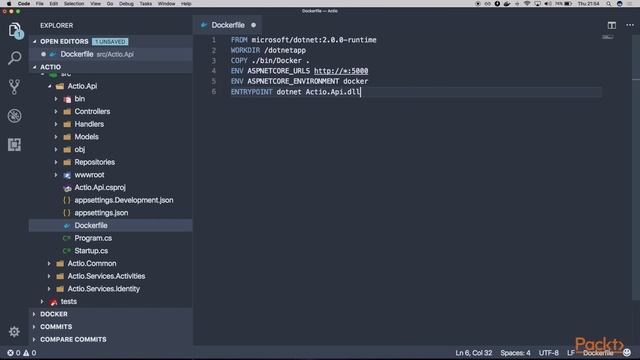Open the Tasks menu

pyautogui.click(x=146, y=4)
